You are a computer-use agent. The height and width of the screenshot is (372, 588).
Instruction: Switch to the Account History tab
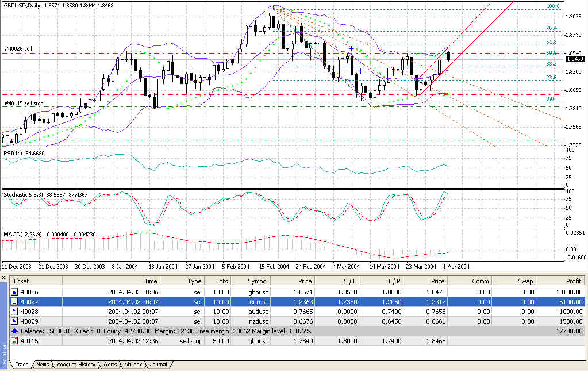[x=75, y=365]
